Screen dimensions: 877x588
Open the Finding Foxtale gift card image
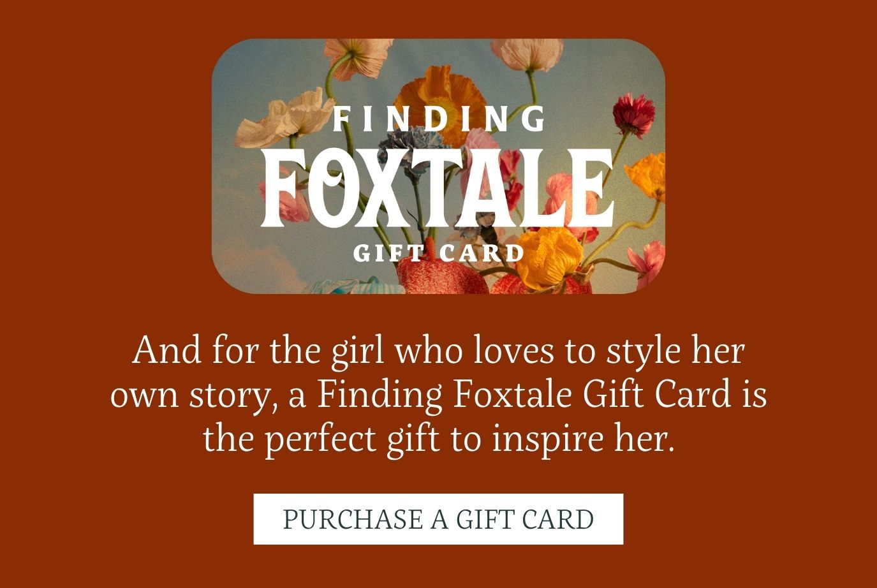point(438,166)
